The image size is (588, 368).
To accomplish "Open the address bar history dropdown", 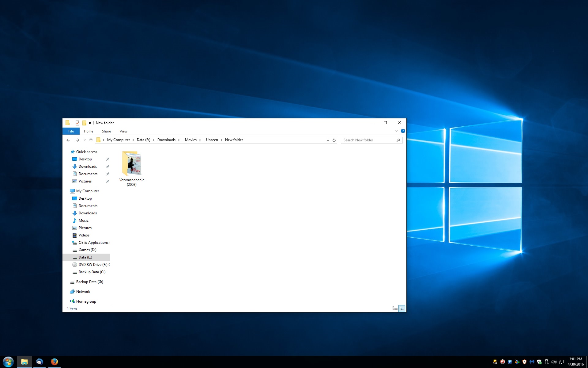I will tap(328, 140).
